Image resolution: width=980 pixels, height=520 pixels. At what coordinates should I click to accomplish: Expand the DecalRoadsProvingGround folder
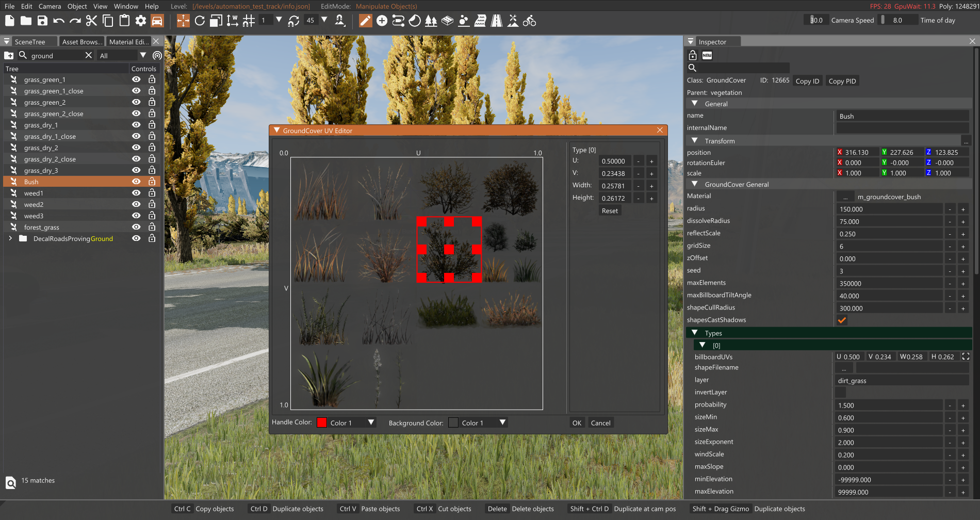pos(10,238)
